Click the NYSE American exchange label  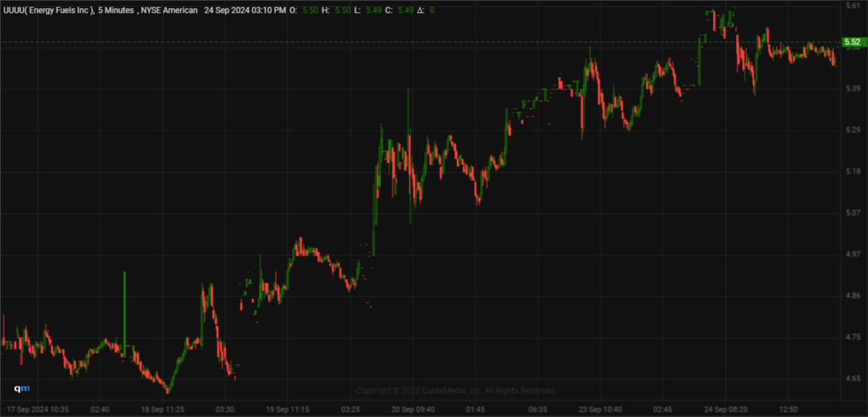[x=170, y=10]
